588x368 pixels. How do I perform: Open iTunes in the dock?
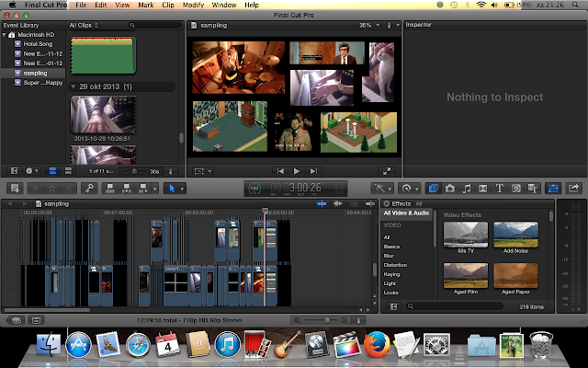coord(227,345)
